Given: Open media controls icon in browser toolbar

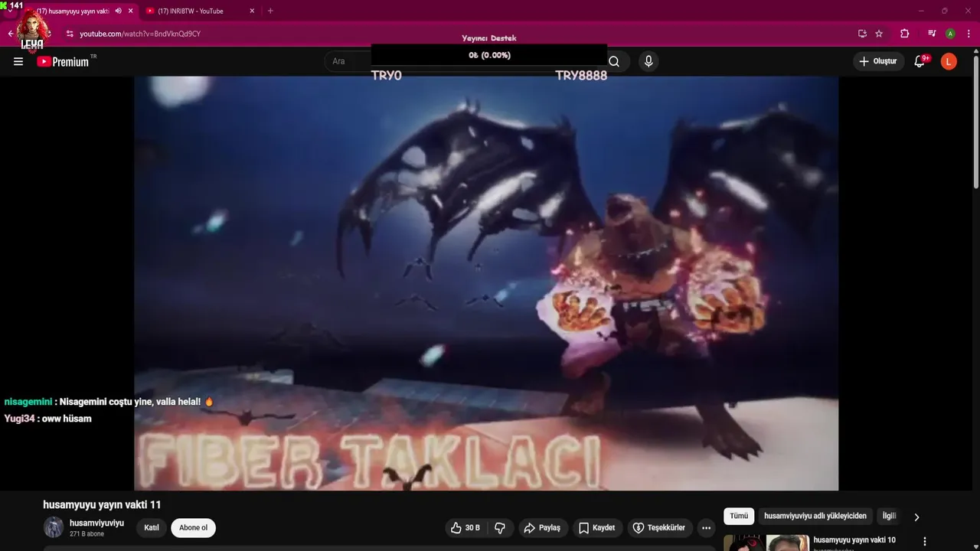Looking at the screenshot, I should [932, 34].
